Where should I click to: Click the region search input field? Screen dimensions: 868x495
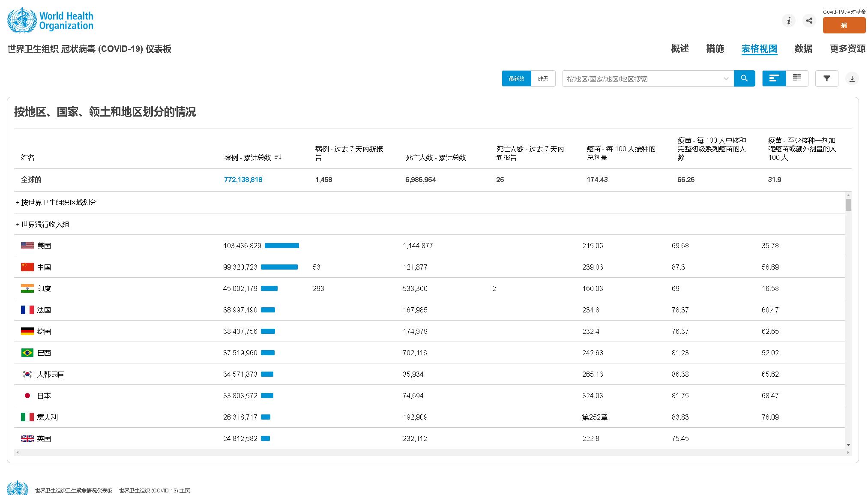pos(643,79)
